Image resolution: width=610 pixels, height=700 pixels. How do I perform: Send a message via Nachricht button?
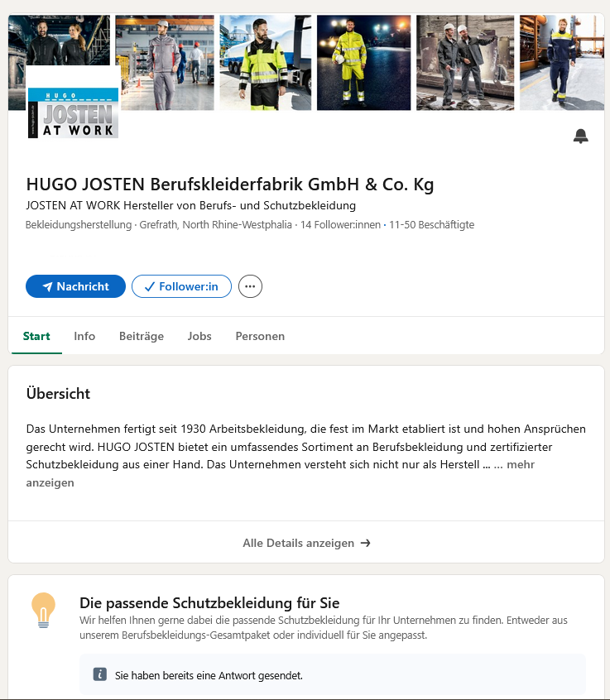[x=75, y=286]
